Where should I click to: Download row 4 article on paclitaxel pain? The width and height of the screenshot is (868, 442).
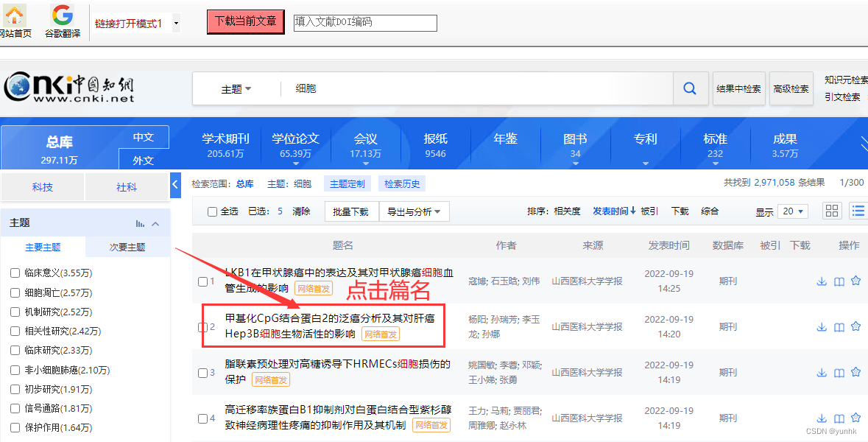point(822,418)
